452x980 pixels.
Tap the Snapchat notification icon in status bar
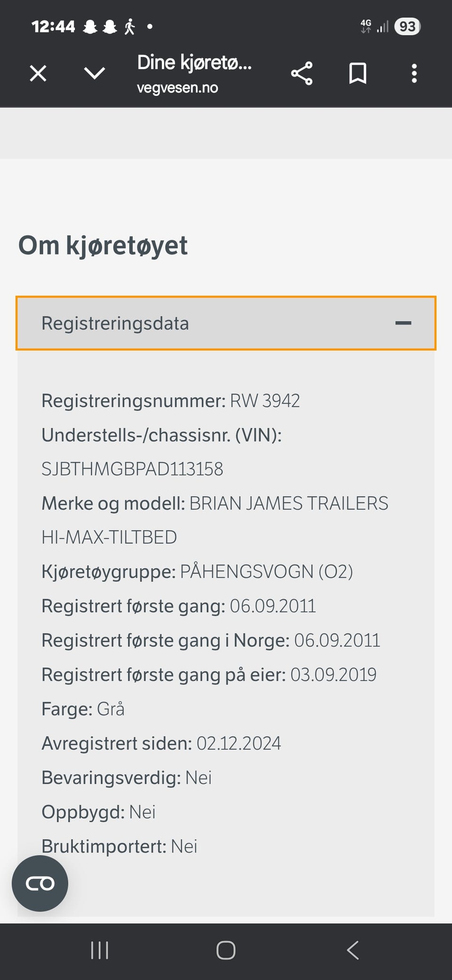[x=90, y=27]
